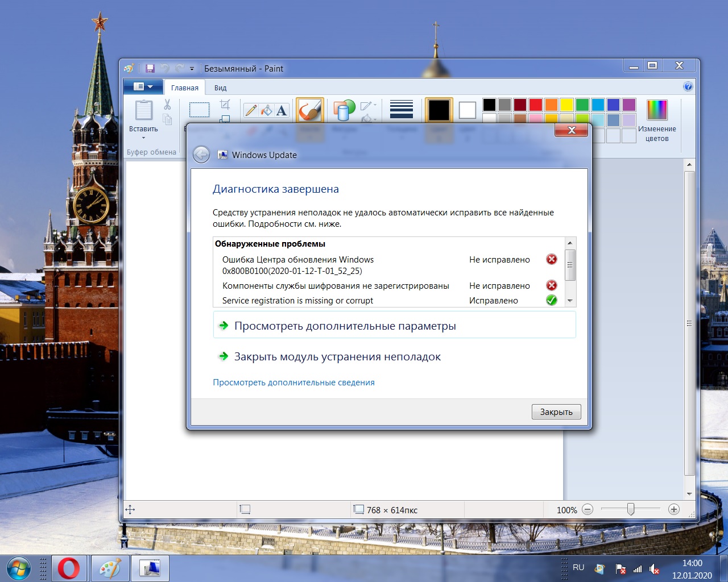Go back in the Windows Update troubleshooter

pyautogui.click(x=201, y=155)
